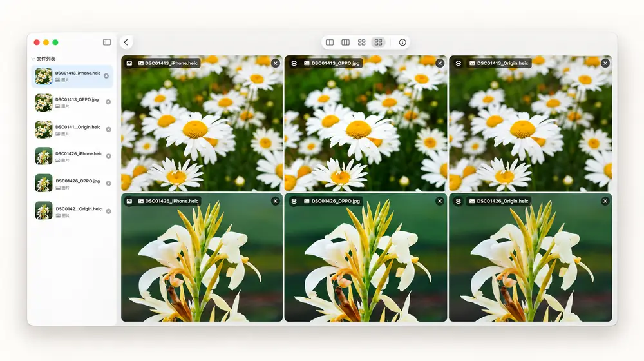This screenshot has width=644, height=361.
Task: Remove DSC01426_iPhone.heic from the sidebar list
Action: coord(108,156)
